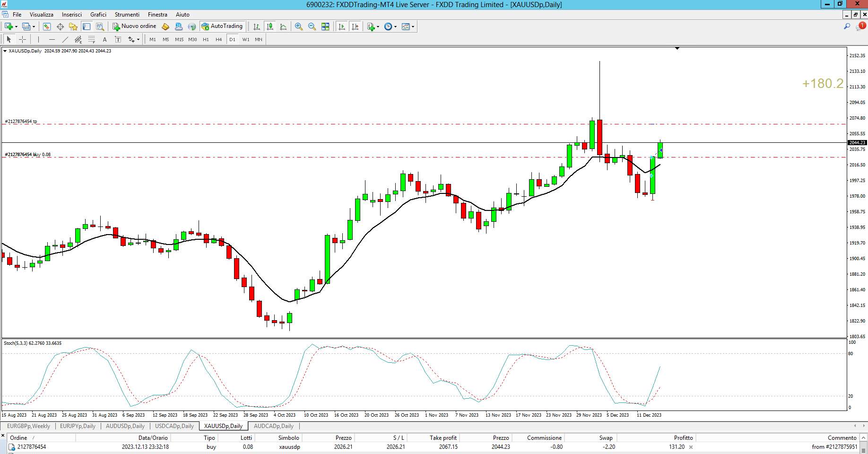Viewport: 868px width, 454px height.
Task: Select the horizontal line drawing tool
Action: [52, 40]
